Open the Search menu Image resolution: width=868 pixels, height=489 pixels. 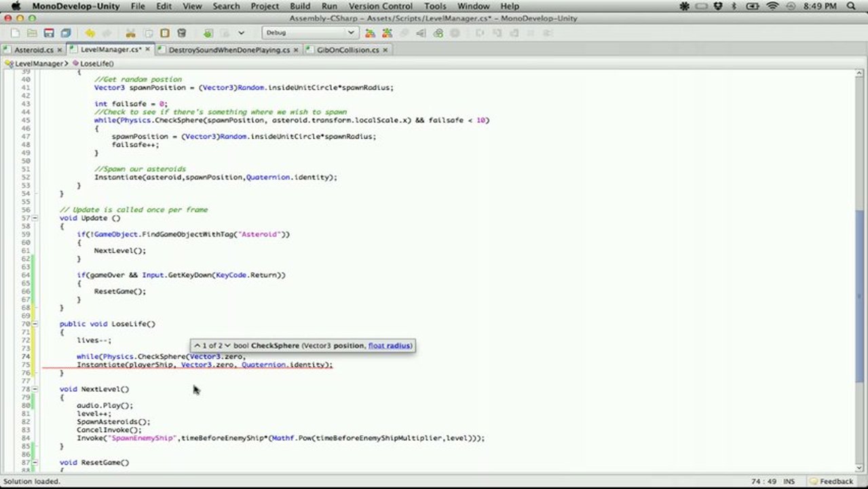(226, 6)
